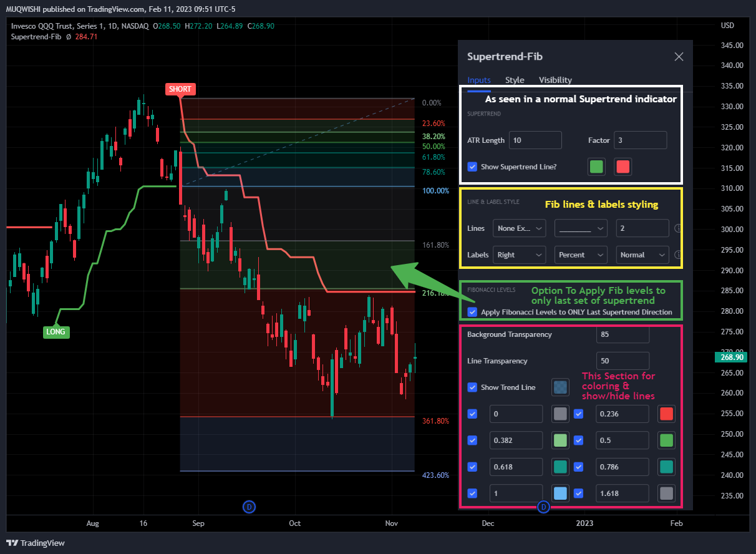
Task: Click the USD currency label on price axis
Action: tap(727, 26)
